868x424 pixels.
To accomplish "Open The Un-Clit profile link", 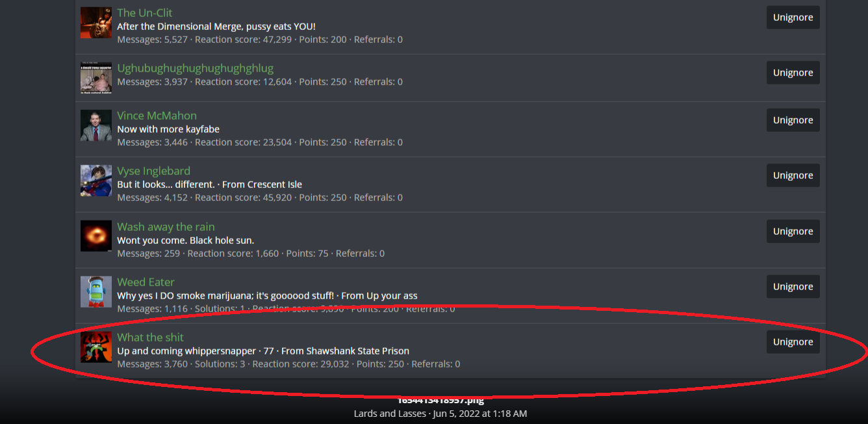I will point(145,12).
